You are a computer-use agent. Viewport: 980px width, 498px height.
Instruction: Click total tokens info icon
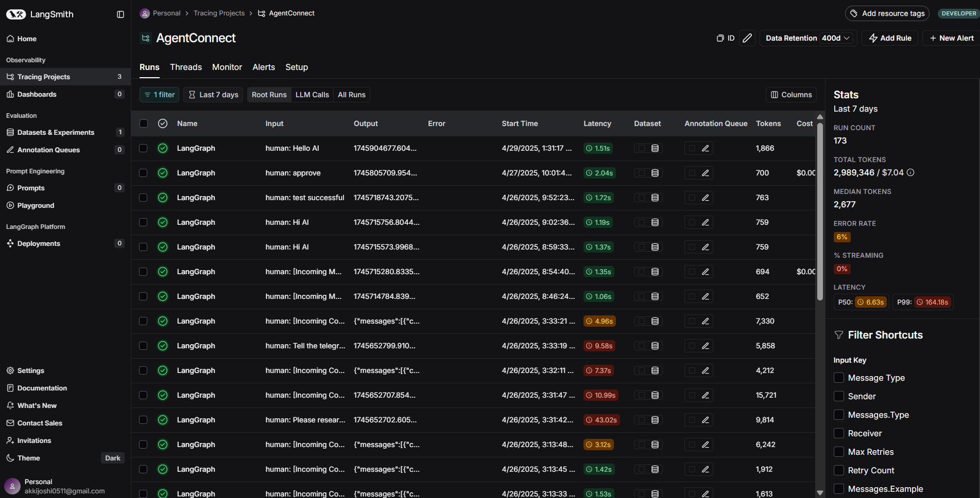[910, 172]
